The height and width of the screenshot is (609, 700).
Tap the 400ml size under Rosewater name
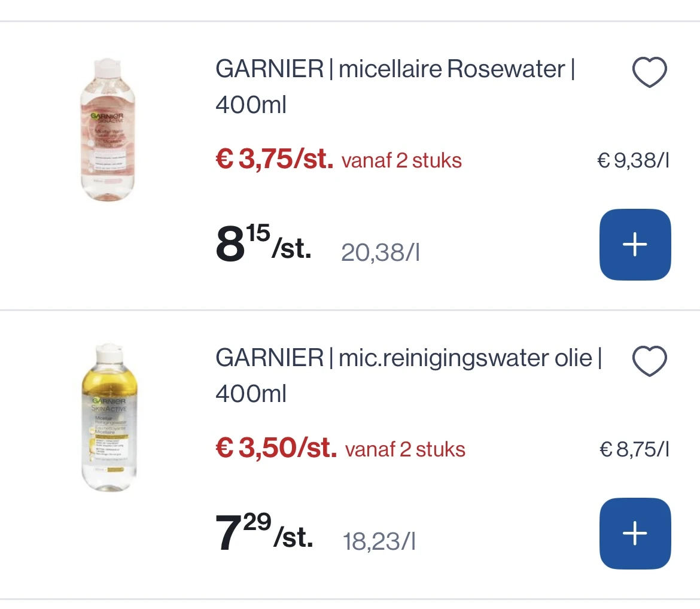pyautogui.click(x=251, y=106)
